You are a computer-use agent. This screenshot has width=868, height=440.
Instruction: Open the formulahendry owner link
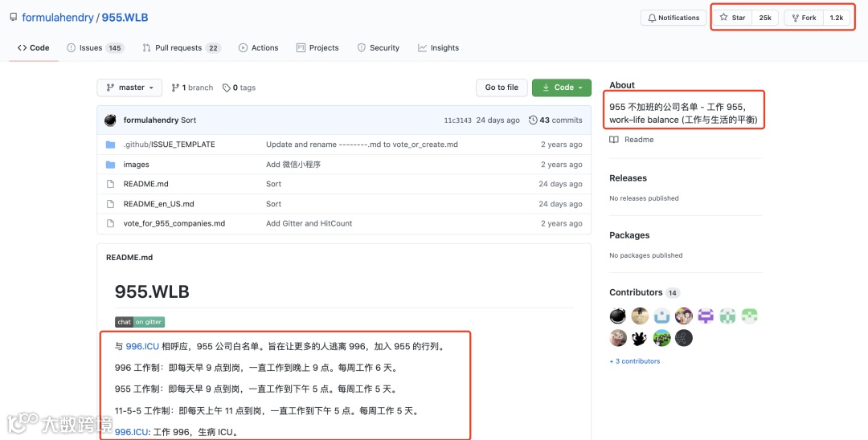click(58, 18)
